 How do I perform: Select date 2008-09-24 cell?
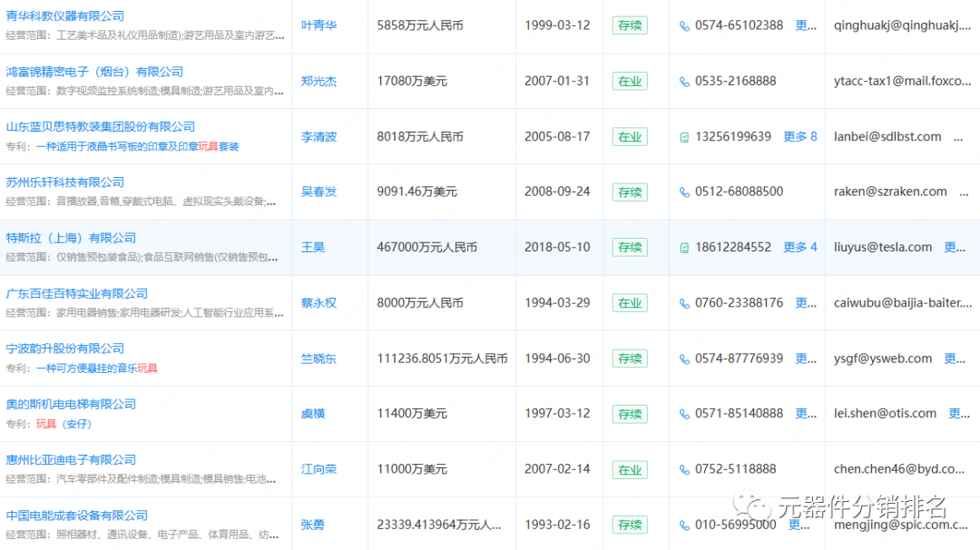[557, 192]
